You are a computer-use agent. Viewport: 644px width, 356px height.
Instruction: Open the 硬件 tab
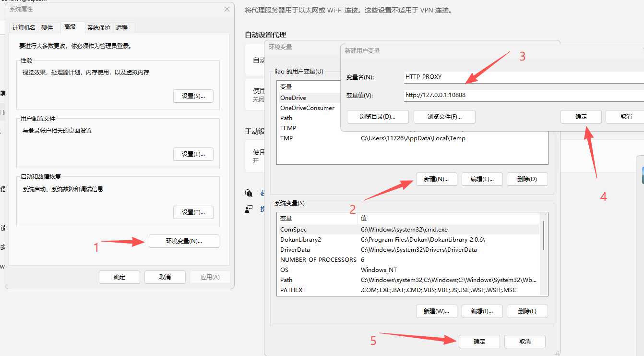[x=47, y=27]
